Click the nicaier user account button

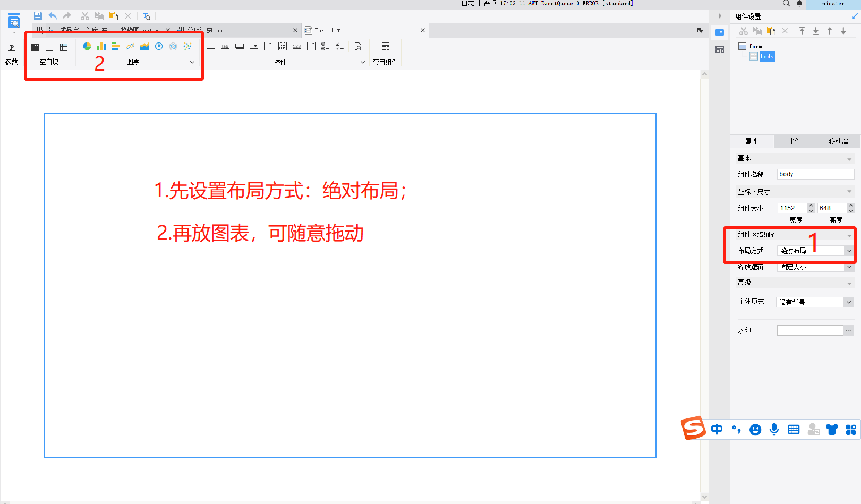[833, 4]
